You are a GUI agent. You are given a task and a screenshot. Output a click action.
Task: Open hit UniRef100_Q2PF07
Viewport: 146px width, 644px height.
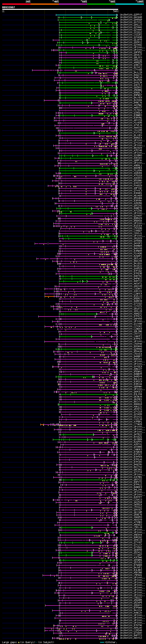click(131, 15)
